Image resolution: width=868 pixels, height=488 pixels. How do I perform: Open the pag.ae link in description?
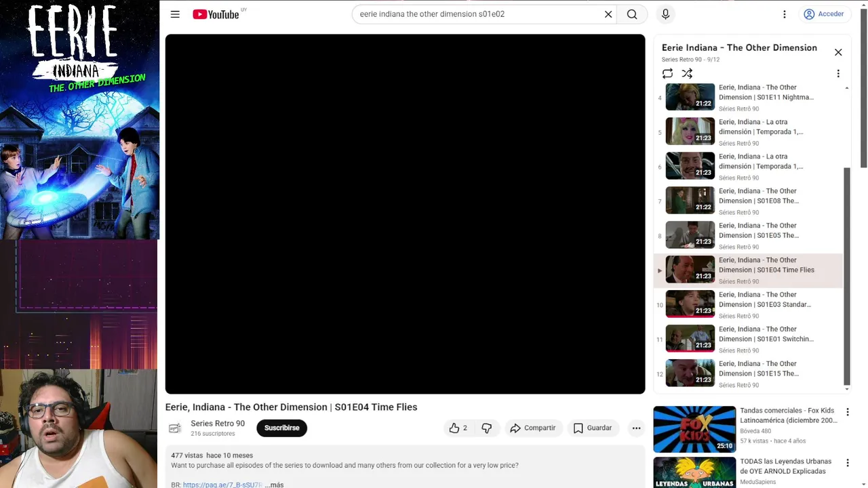tap(222, 485)
